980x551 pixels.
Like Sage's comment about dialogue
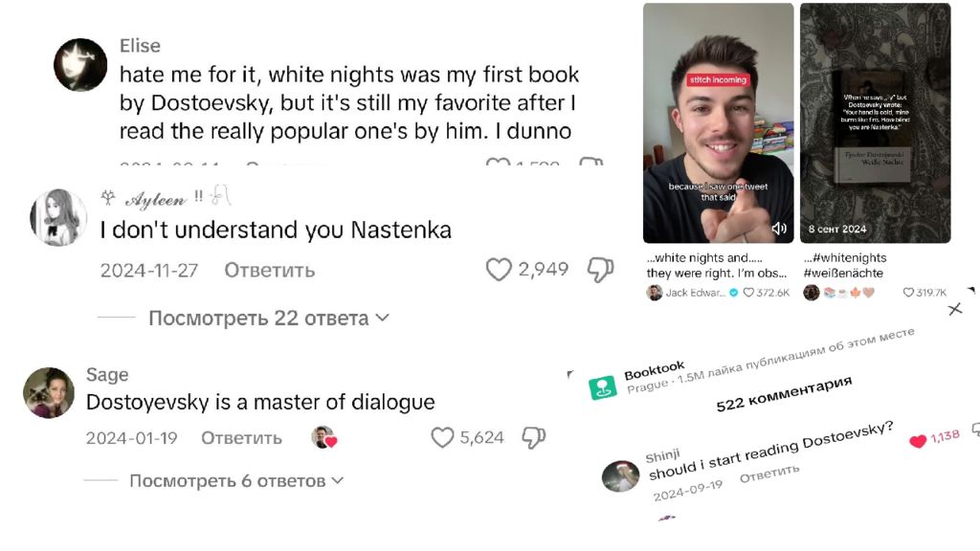pyautogui.click(x=442, y=437)
